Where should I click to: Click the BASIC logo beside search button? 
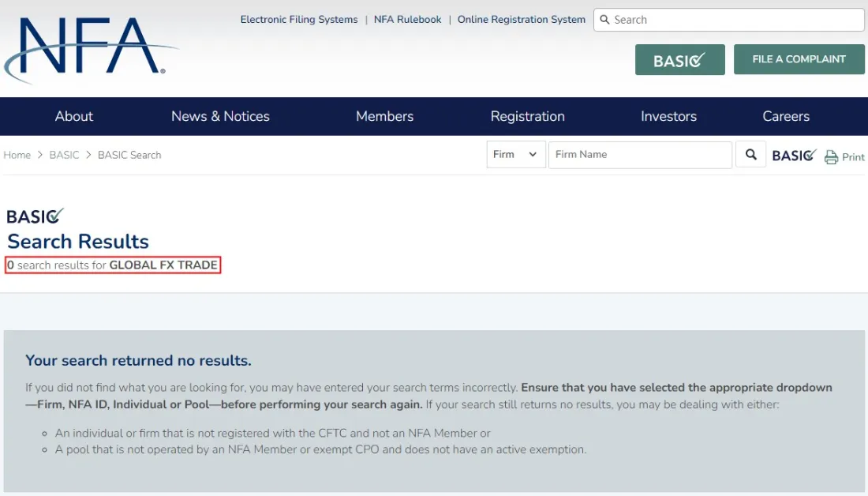795,155
